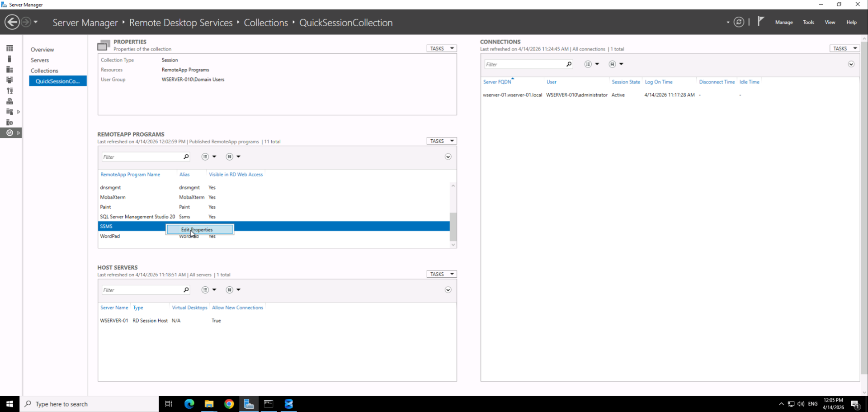Open the Local Server sidebar icon
The height and width of the screenshot is (412, 868).
(9, 59)
